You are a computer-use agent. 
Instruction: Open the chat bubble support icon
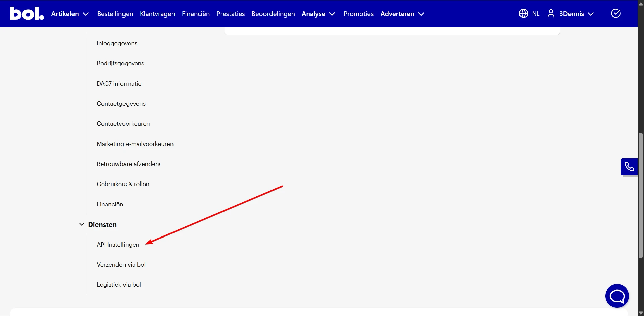coord(617,296)
